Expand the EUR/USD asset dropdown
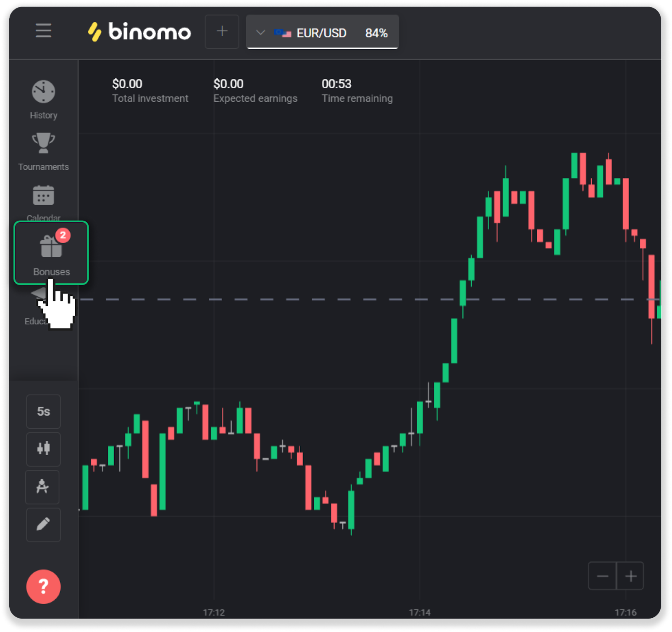The width and height of the screenshot is (672, 632). pyautogui.click(x=260, y=32)
